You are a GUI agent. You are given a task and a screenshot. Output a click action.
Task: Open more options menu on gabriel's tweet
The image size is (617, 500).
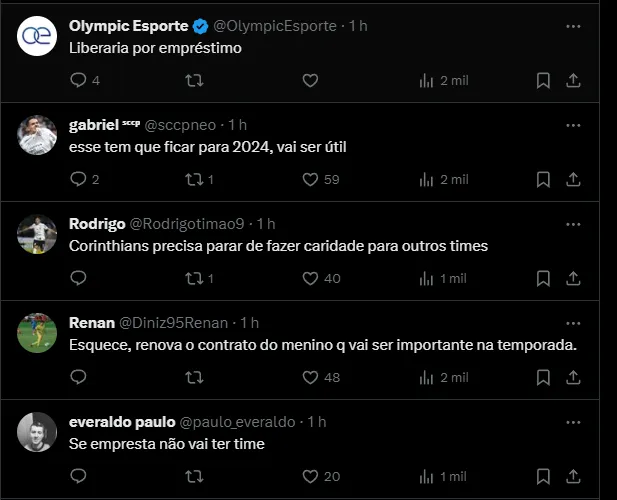point(573,125)
